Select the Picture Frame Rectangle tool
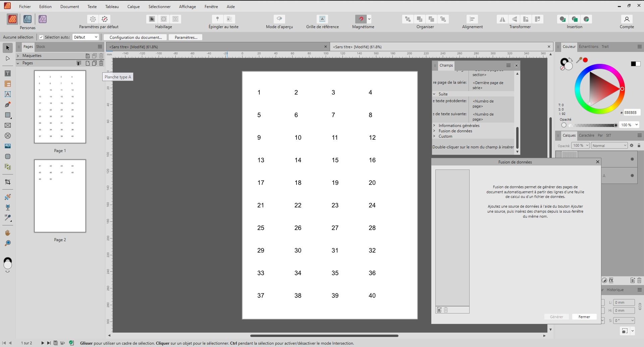 (8, 125)
